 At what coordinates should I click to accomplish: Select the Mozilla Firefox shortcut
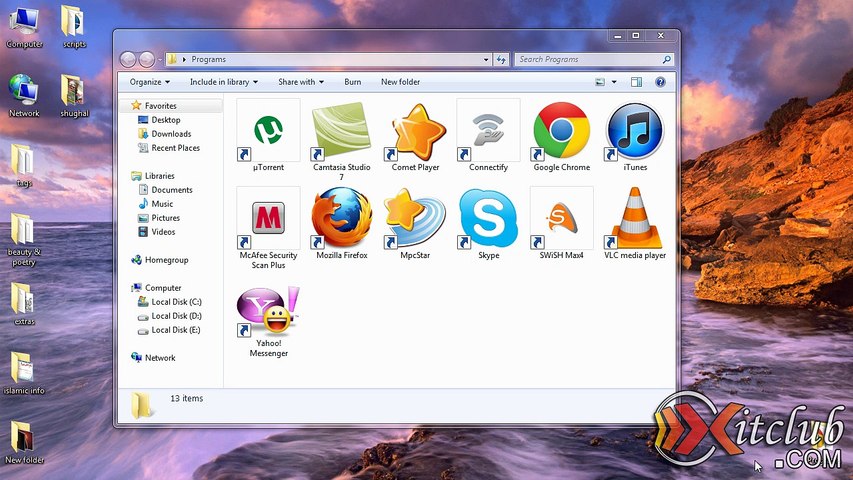click(x=342, y=224)
